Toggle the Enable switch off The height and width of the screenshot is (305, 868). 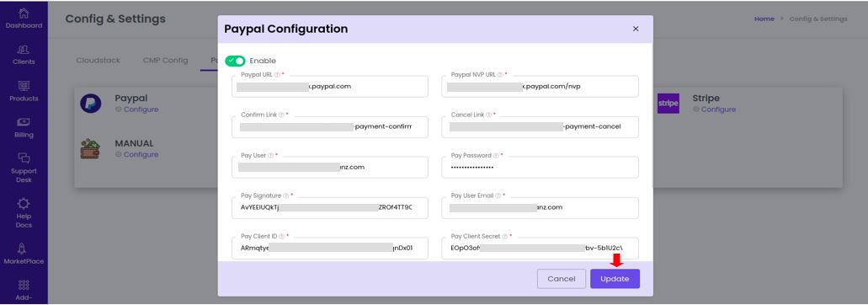(235, 61)
